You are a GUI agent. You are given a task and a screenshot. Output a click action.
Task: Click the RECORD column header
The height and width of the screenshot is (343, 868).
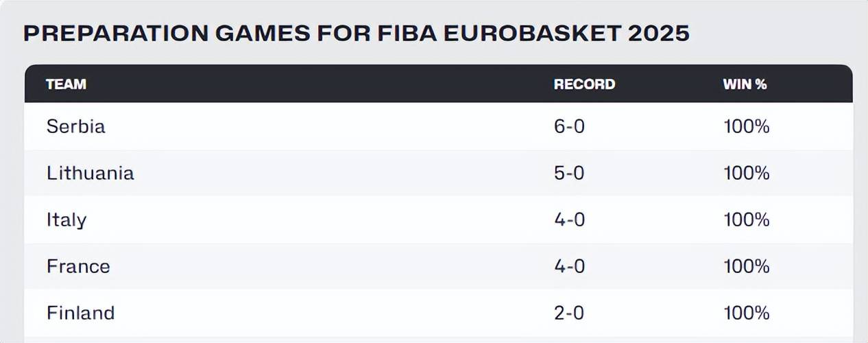point(584,84)
